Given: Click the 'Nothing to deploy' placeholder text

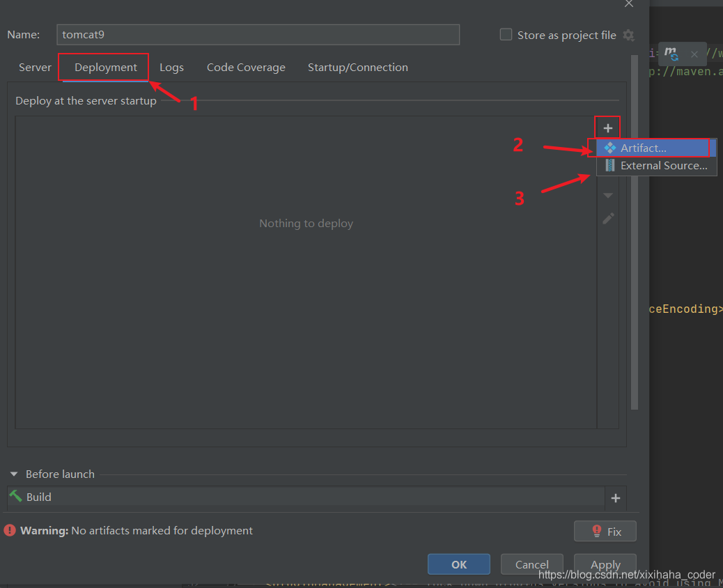Looking at the screenshot, I should pos(306,223).
